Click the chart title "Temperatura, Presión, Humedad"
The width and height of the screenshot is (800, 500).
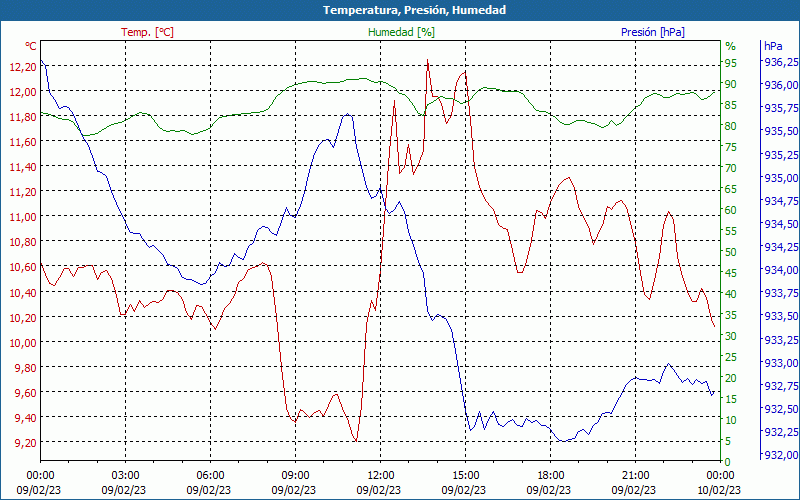click(414, 10)
